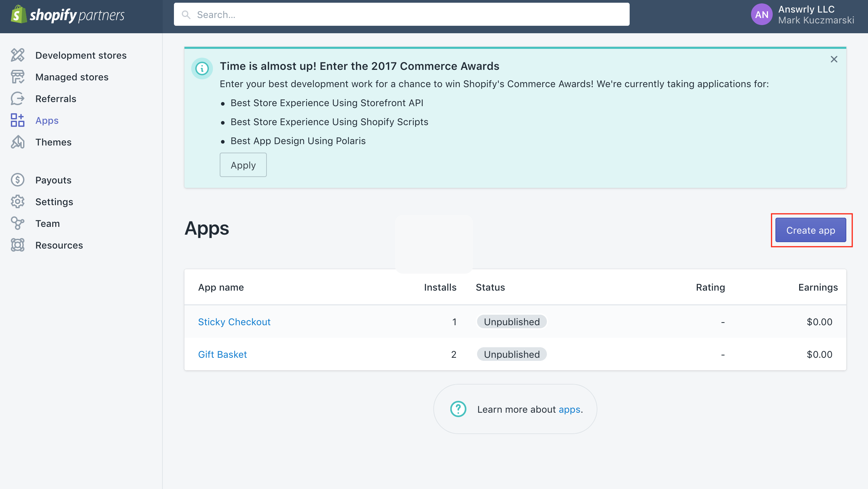Viewport: 868px width, 489px height.
Task: Click the Payouts dollar icon
Action: click(18, 180)
